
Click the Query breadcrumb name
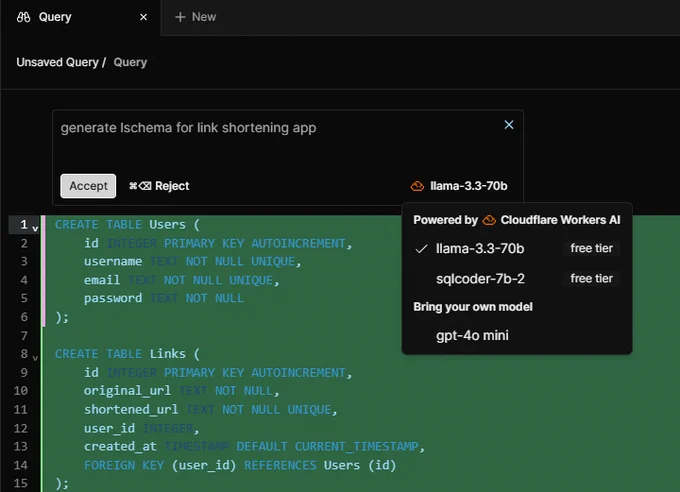click(x=130, y=62)
